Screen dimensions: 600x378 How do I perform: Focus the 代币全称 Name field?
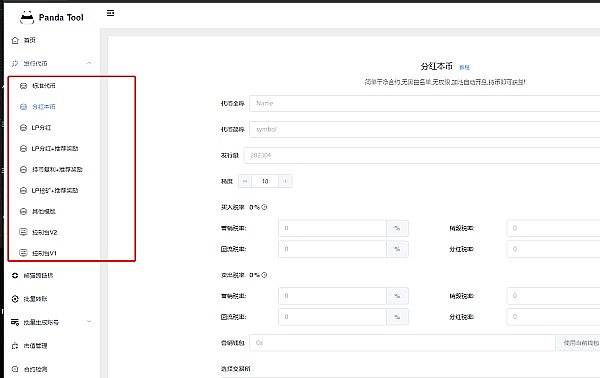coord(425,103)
